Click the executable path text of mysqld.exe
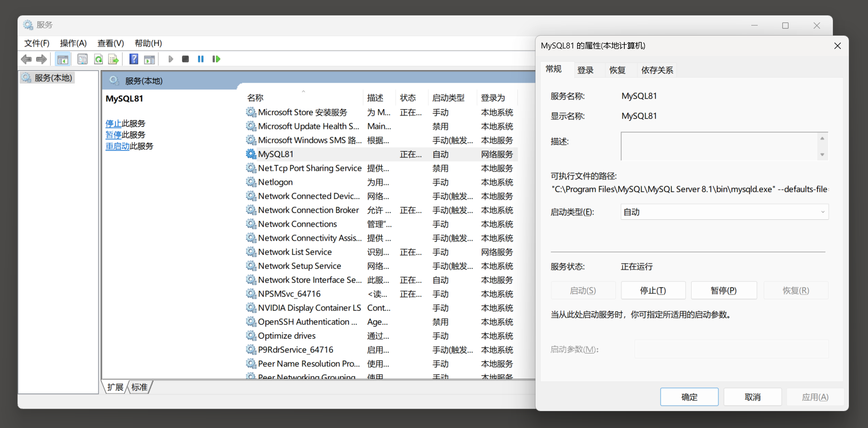 tap(690, 189)
